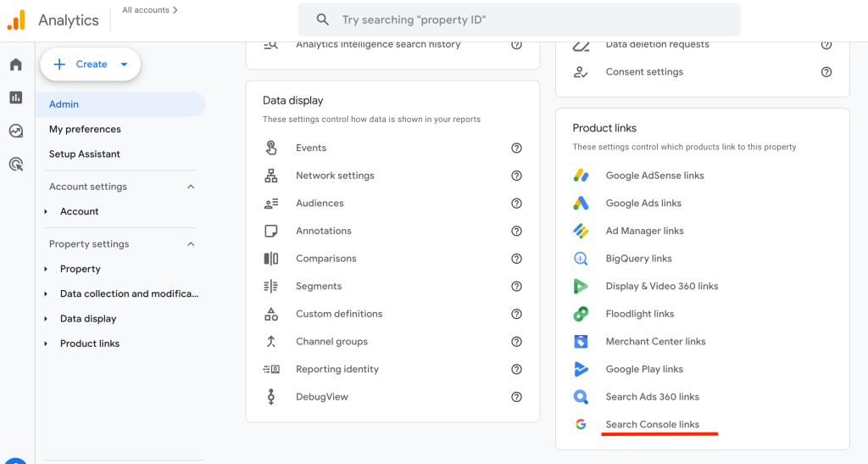Expand the Product links tree item
This screenshot has width=868, height=464.
coord(46,344)
